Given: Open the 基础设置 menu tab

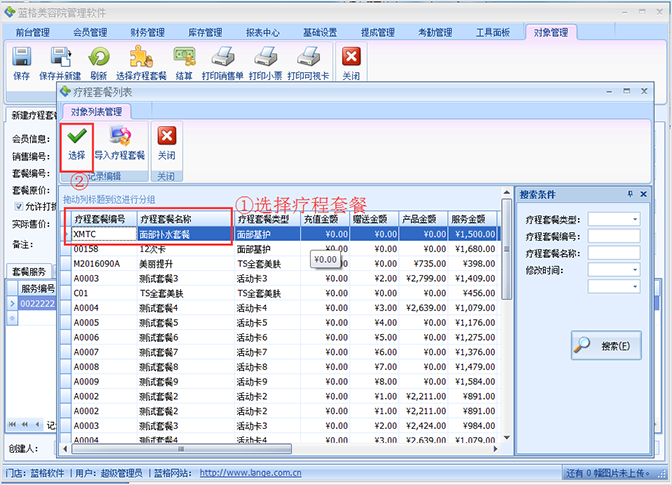Looking at the screenshot, I should pos(320,32).
